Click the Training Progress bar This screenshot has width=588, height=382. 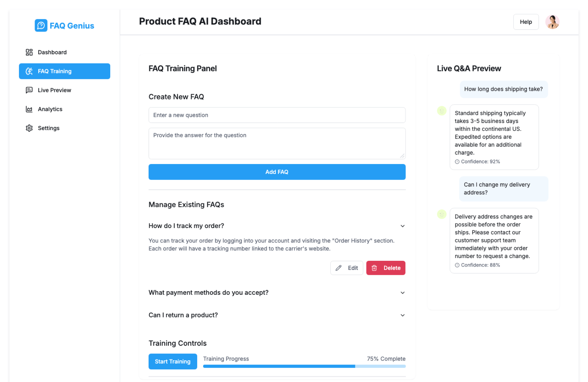(304, 366)
